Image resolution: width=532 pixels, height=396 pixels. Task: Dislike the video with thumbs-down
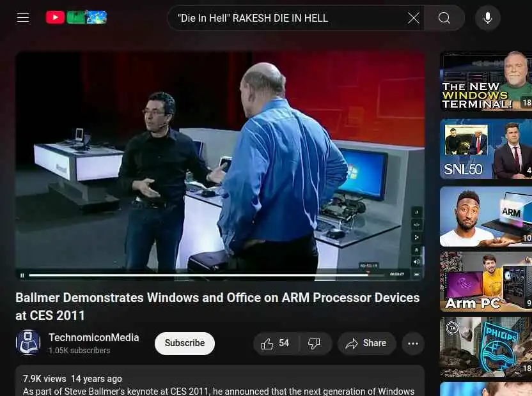point(315,344)
